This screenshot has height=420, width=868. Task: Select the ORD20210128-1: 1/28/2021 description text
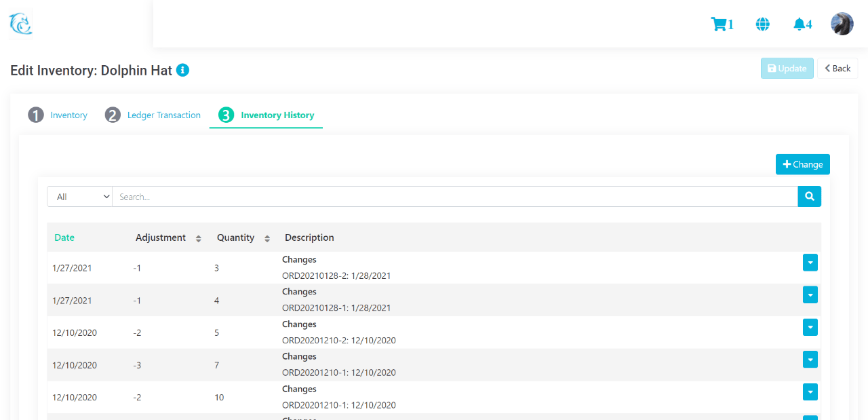(x=336, y=308)
